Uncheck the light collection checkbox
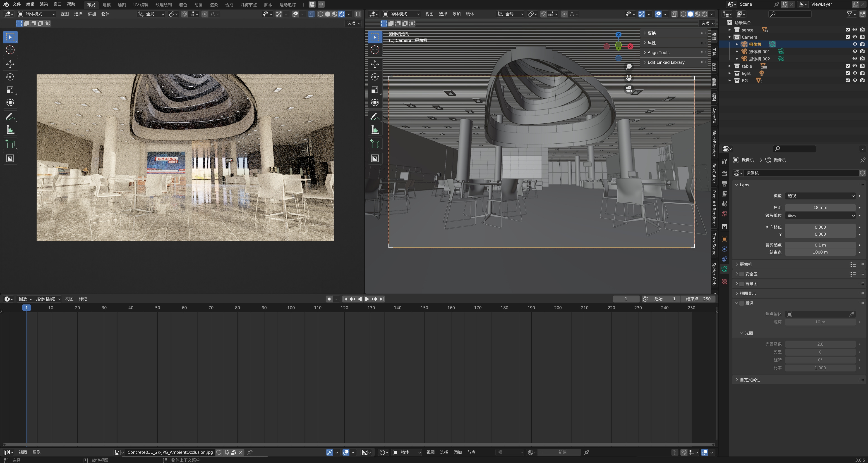Viewport: 868px width, 463px height. 847,73
